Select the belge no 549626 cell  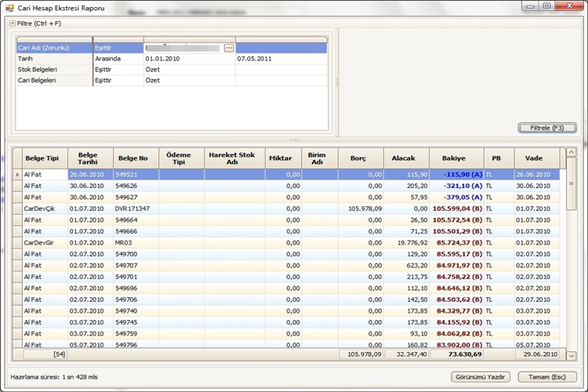(x=136, y=186)
